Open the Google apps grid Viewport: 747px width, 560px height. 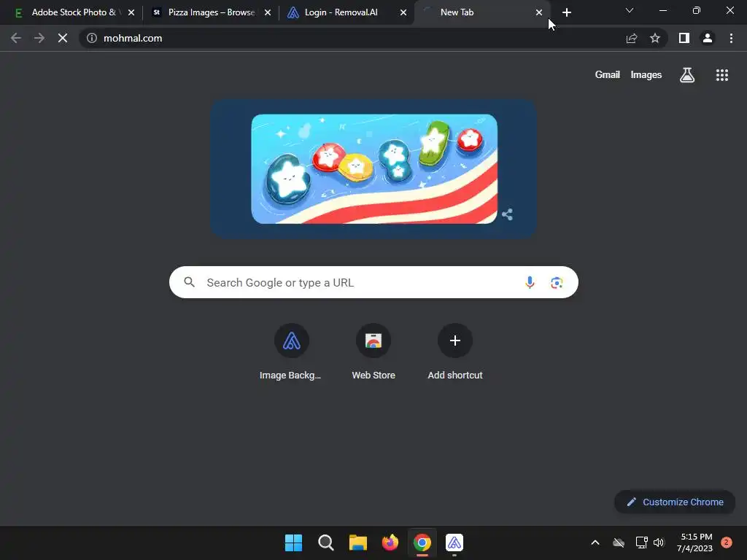click(722, 75)
